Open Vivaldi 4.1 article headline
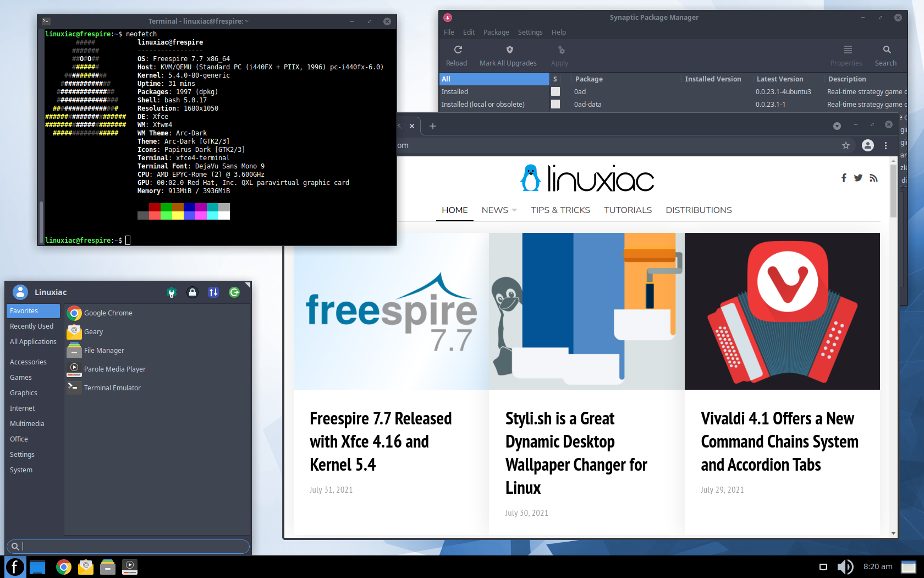 (779, 441)
